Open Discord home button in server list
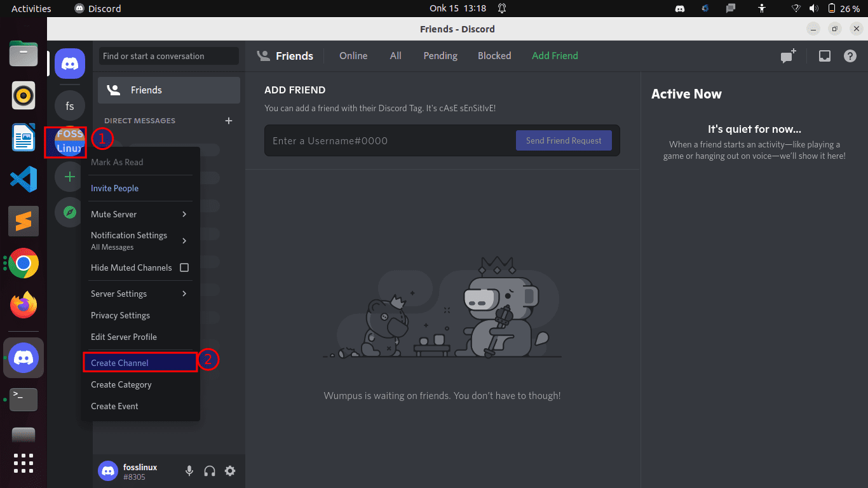The image size is (868, 488). 70,63
